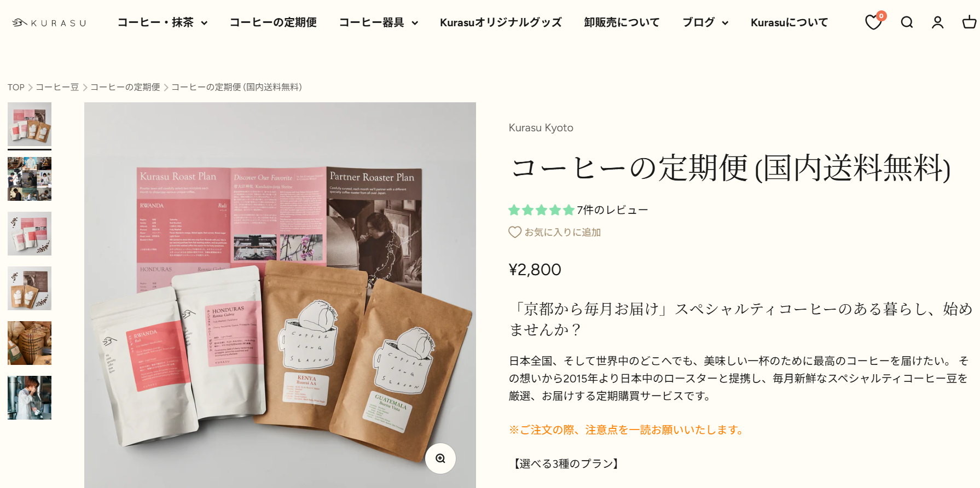980x488 pixels.
Task: Click the Kurasu Kyoto vendor link
Action: [x=541, y=127]
